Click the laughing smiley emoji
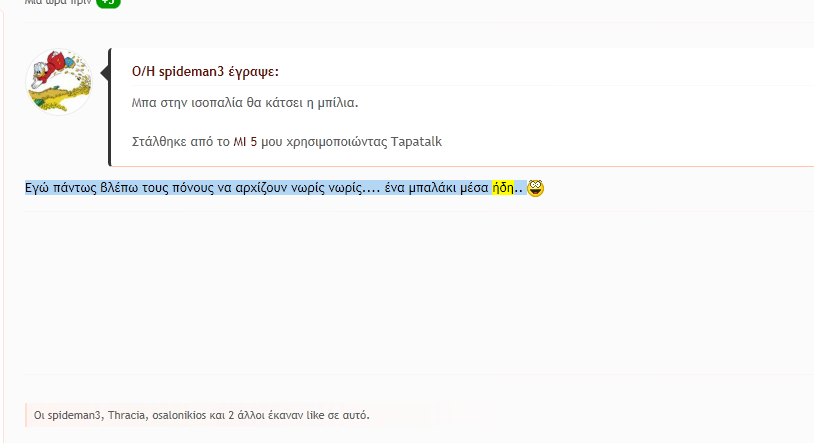814x443 pixels. coord(535,188)
